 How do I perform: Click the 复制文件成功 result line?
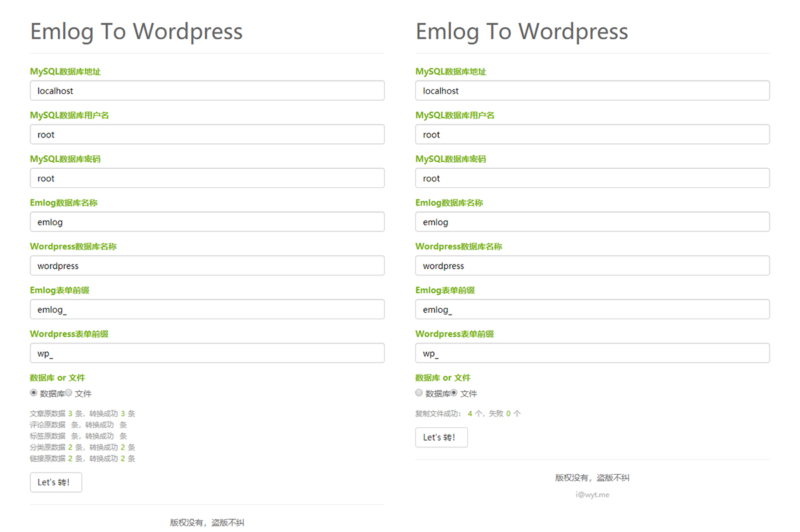(x=468, y=413)
